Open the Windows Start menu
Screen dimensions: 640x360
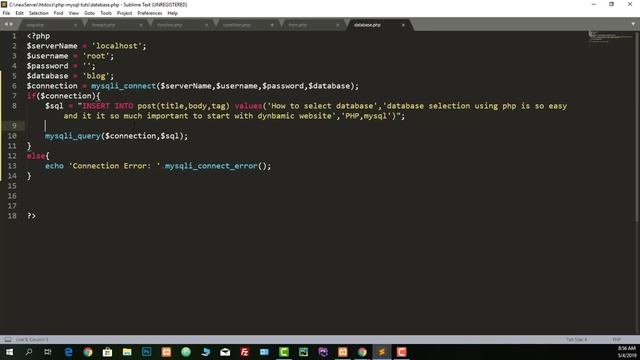tap(9, 352)
